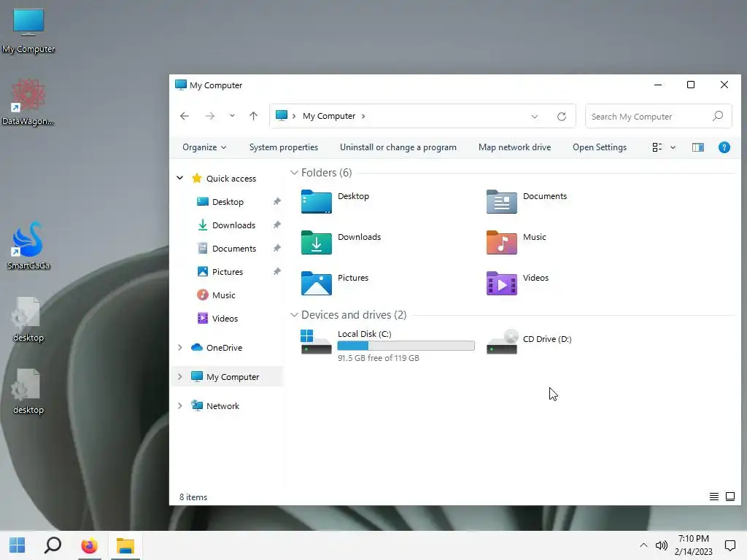Open Firefox from the taskbar

tap(89, 545)
